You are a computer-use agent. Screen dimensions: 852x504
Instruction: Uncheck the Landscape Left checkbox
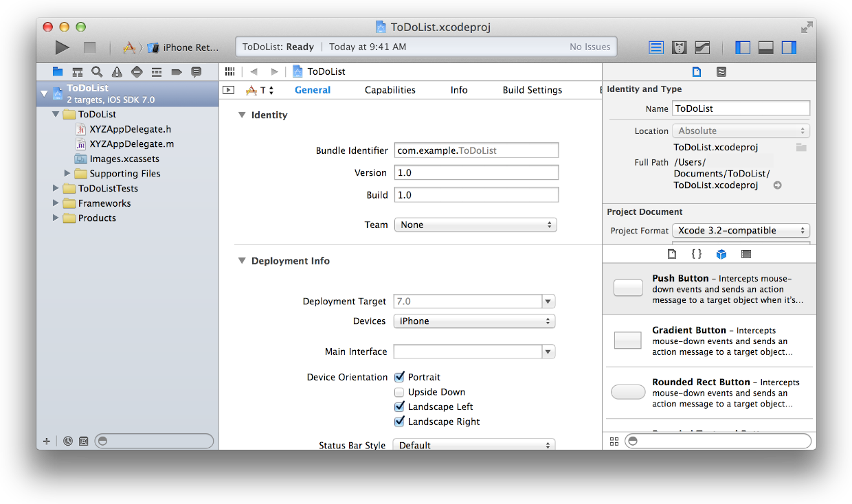(400, 406)
